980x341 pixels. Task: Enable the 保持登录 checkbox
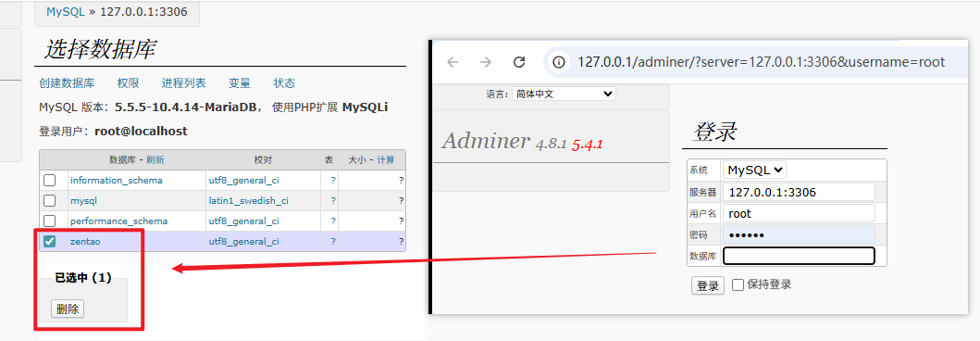tap(738, 284)
